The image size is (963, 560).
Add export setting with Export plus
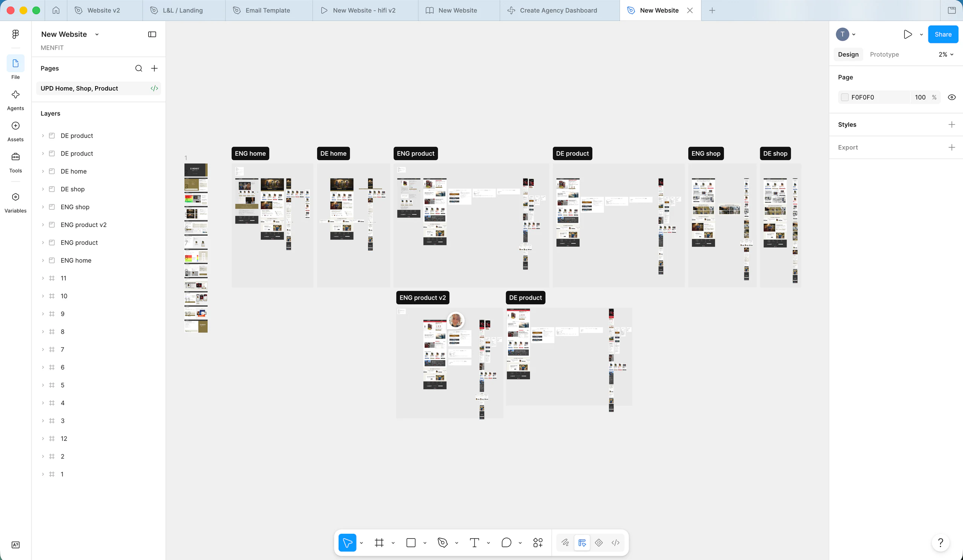tap(952, 147)
